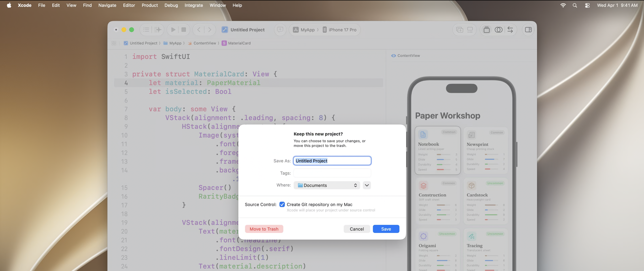The width and height of the screenshot is (644, 271).
Task: Open the Apple menu
Action: 9,5
